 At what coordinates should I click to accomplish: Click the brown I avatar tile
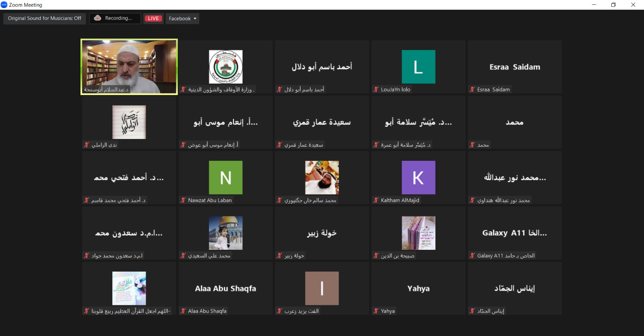tap(322, 288)
